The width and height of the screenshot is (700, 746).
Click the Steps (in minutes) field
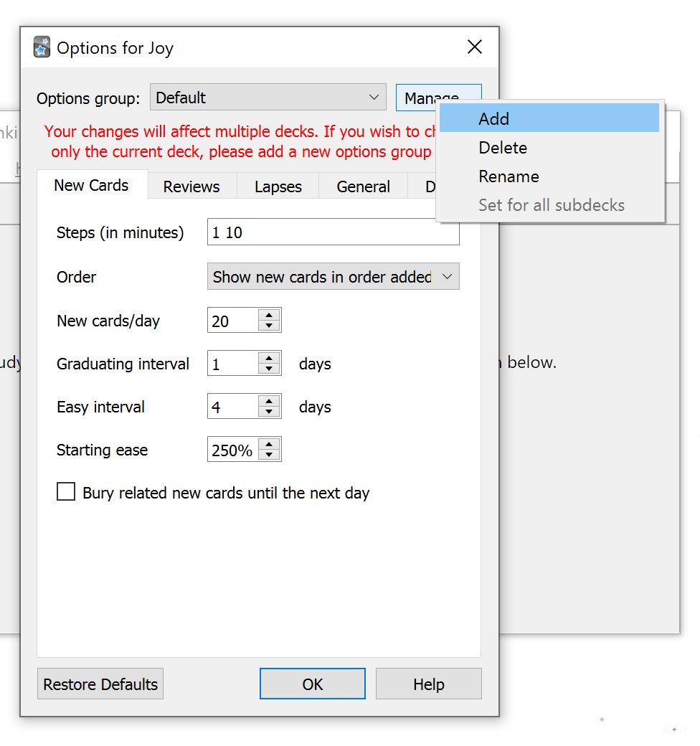[x=333, y=232]
